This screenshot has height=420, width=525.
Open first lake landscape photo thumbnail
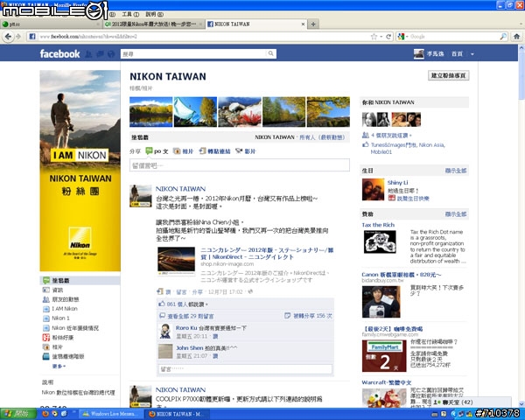pos(151,112)
